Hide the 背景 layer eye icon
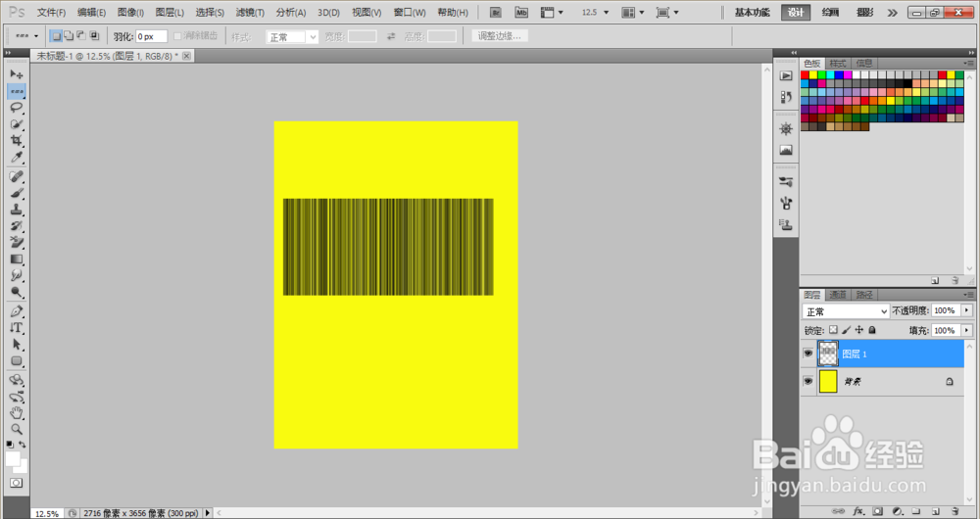This screenshot has width=980, height=519. coord(808,381)
